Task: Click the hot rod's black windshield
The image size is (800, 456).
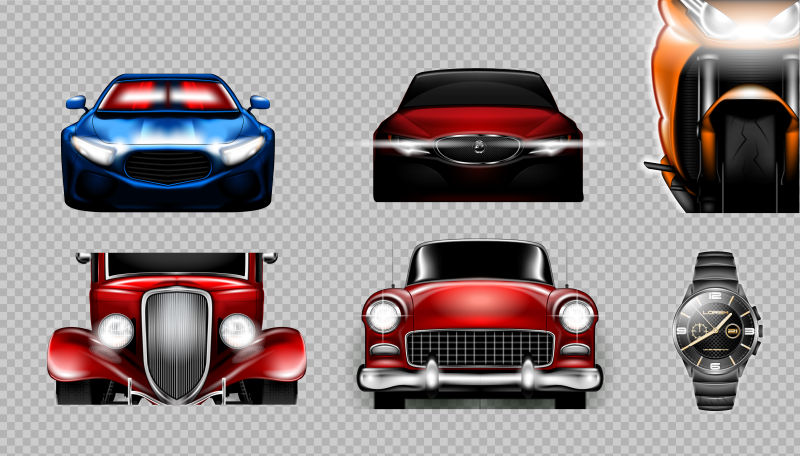Action: coord(176,265)
